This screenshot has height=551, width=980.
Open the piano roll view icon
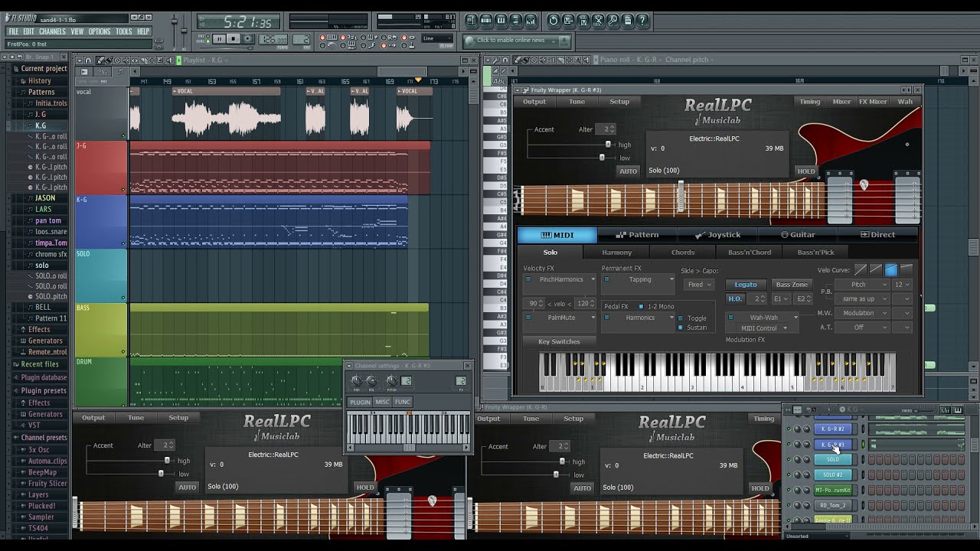point(501,21)
